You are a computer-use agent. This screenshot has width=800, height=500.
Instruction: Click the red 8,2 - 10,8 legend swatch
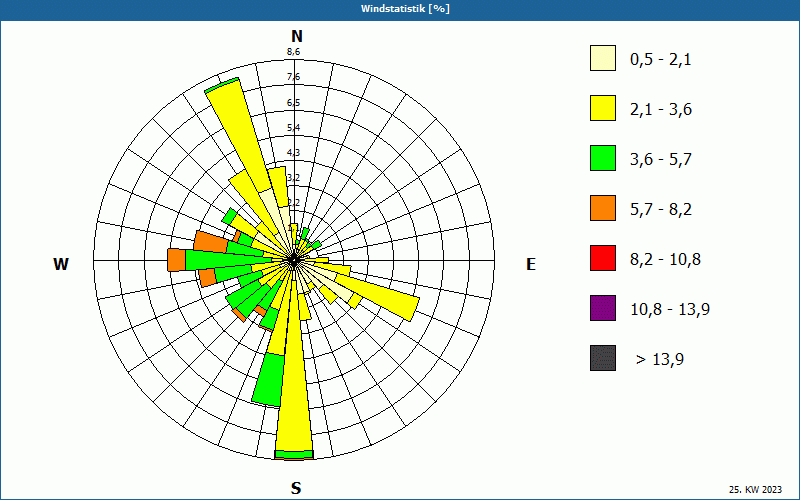point(603,258)
